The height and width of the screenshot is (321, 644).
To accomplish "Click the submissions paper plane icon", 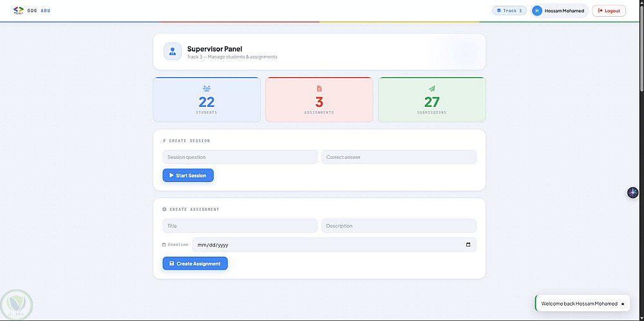I will click(x=431, y=88).
